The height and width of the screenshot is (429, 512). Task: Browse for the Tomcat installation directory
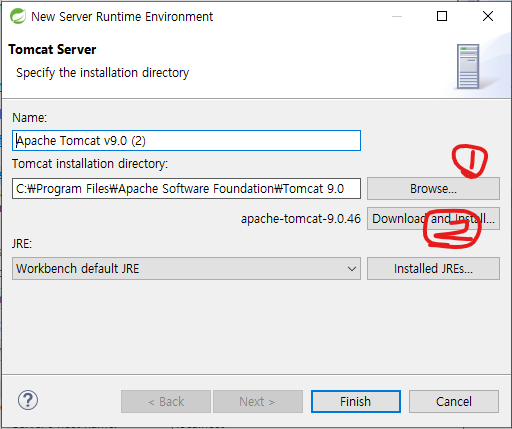pos(433,189)
